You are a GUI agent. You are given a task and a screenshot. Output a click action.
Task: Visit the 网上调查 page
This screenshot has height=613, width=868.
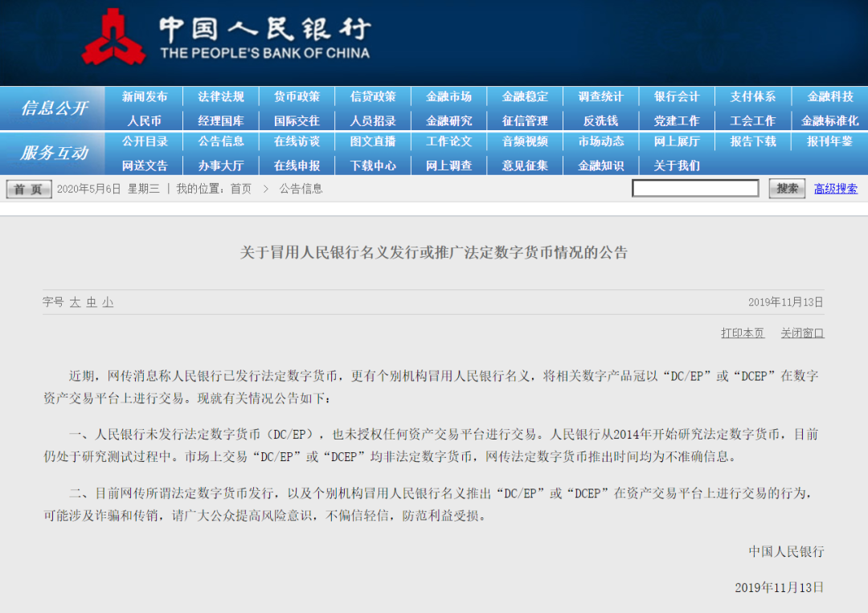[449, 166]
